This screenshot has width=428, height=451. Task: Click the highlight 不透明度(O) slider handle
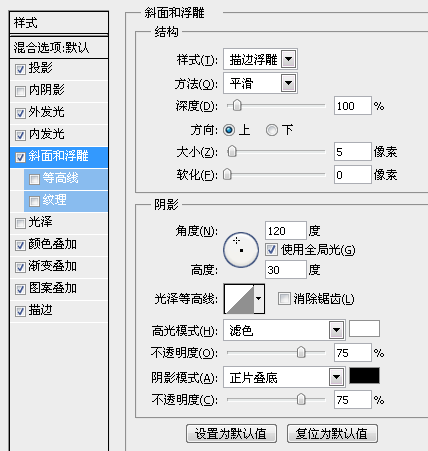[301, 352]
